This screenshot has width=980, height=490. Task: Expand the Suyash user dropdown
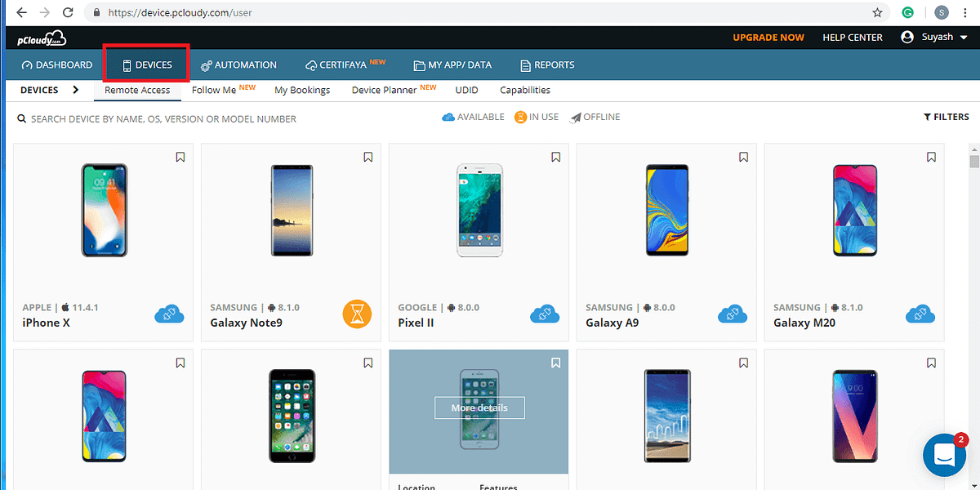934,38
